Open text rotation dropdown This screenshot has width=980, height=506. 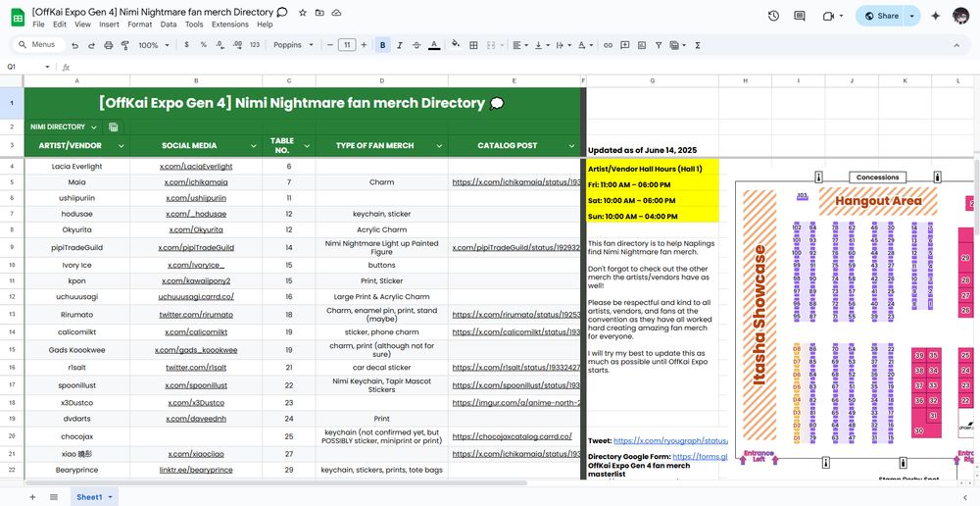(585, 45)
